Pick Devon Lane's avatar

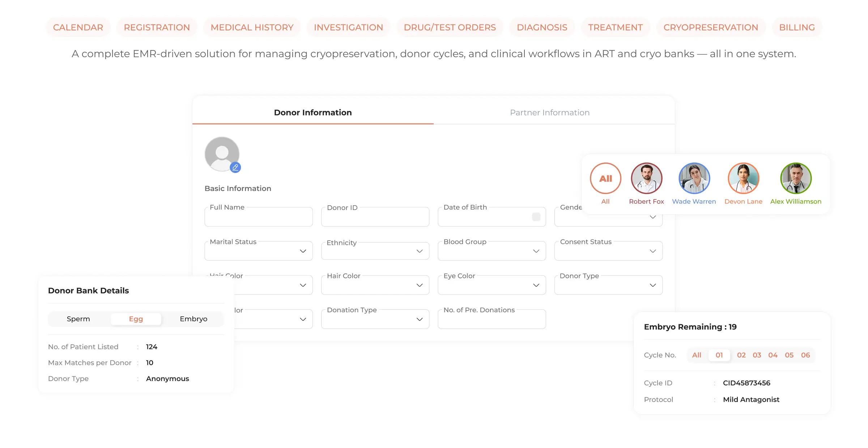pyautogui.click(x=743, y=178)
